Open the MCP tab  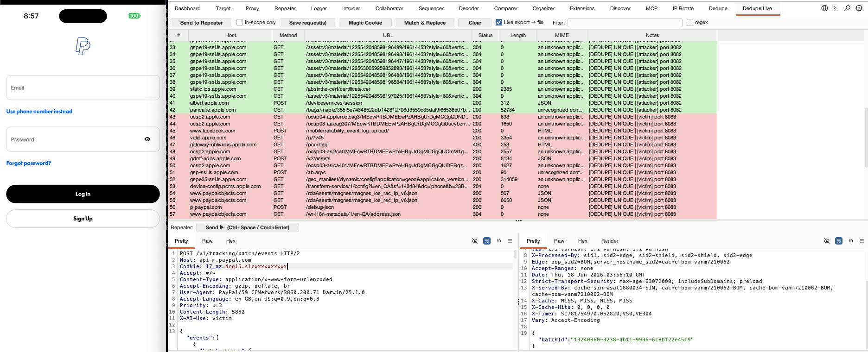point(651,8)
